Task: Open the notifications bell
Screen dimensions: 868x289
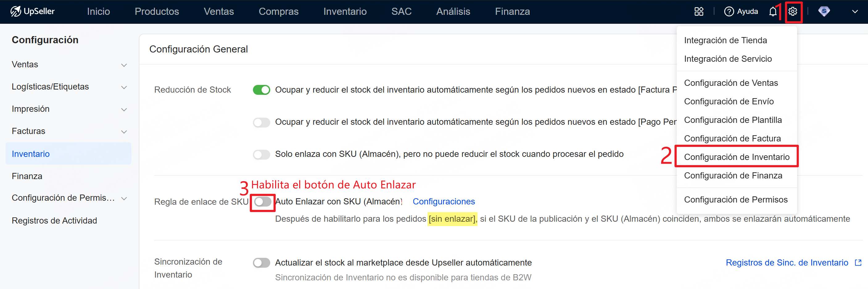Action: click(773, 11)
